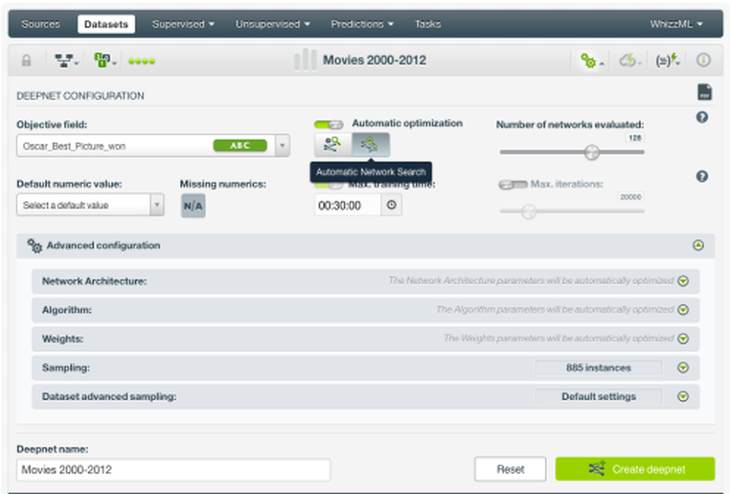The image size is (730, 494).
Task: Click help icon next to networks evaluated
Action: pos(702,117)
